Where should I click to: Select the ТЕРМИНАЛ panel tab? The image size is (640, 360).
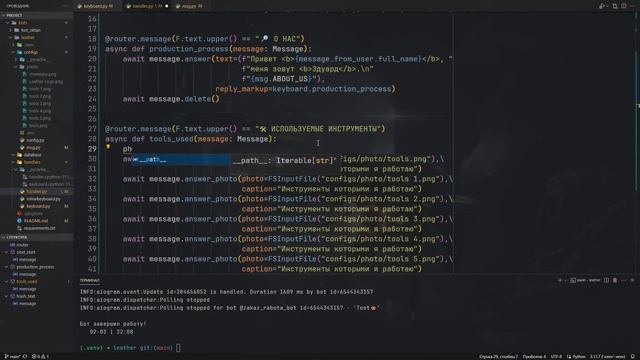[x=90, y=281]
